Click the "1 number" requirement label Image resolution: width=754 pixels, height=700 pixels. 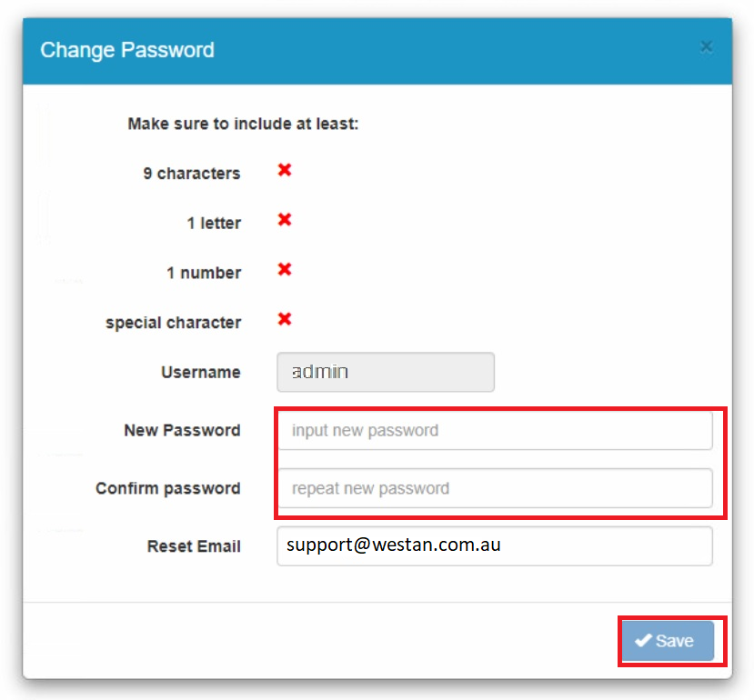pyautogui.click(x=204, y=273)
